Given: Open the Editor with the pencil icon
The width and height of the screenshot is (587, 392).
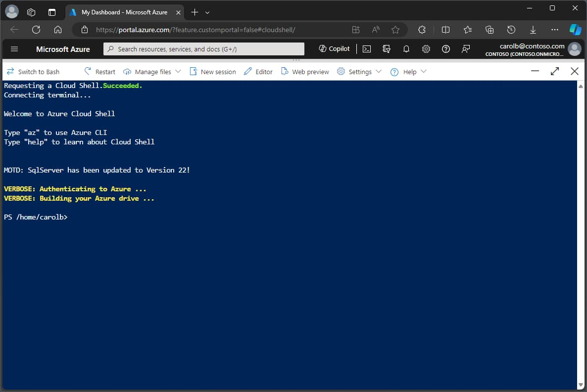Looking at the screenshot, I should coord(258,72).
